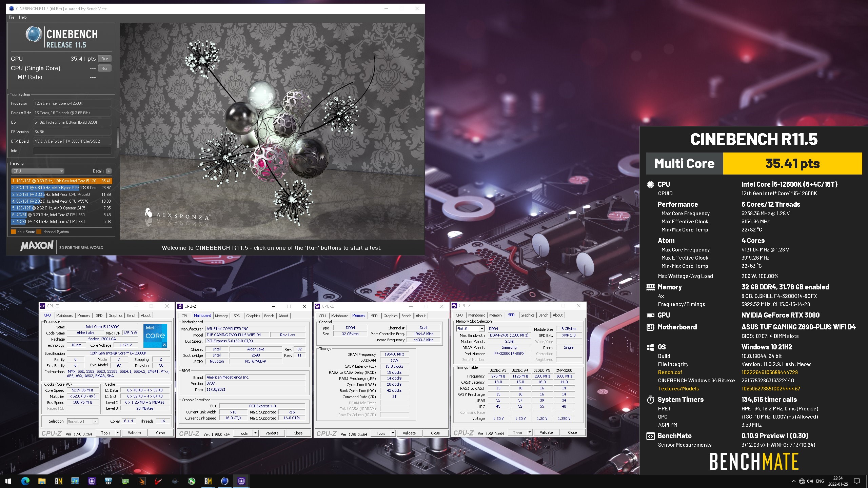Select SPD tab in CPU-Z Memory window
Screen dimensions: 868x488
pyautogui.click(x=374, y=316)
